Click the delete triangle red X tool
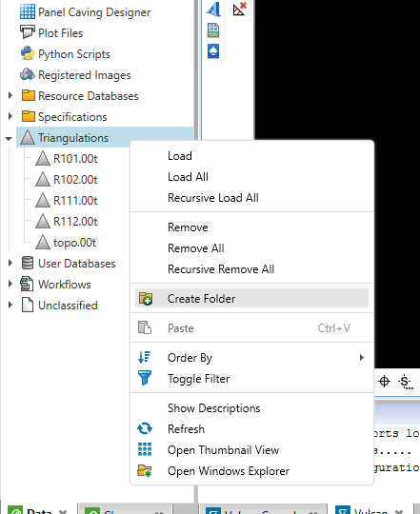The width and height of the screenshot is (420, 514). [x=240, y=9]
